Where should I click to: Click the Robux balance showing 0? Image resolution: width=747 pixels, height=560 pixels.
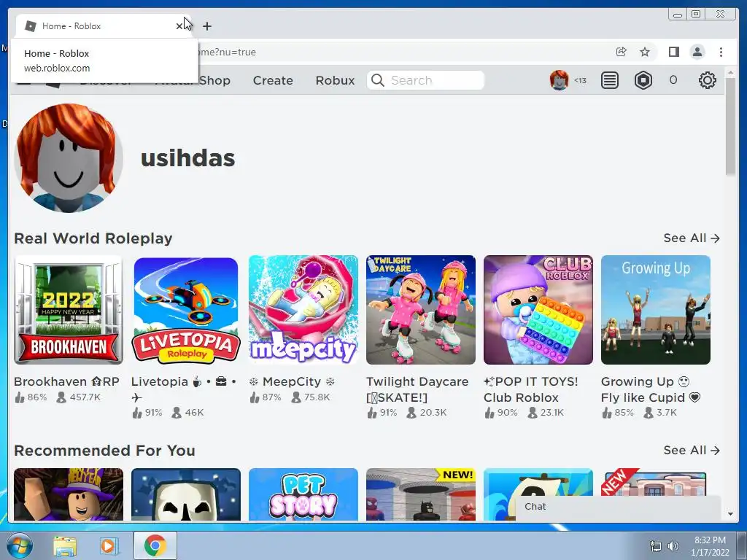[673, 80]
